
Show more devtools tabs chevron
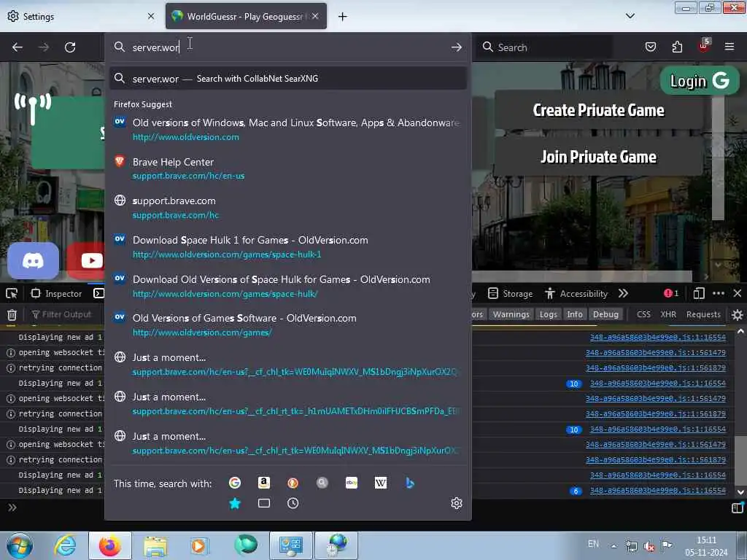coord(623,293)
